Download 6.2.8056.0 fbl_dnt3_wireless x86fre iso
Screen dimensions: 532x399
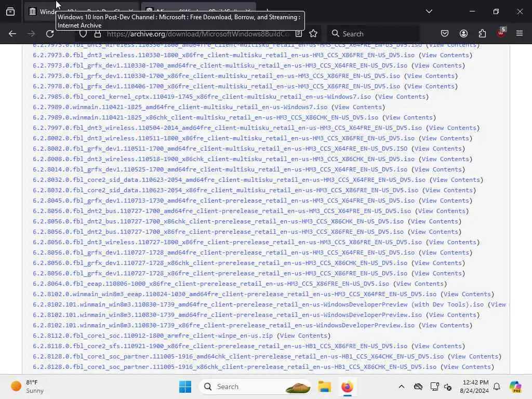tap(228, 242)
